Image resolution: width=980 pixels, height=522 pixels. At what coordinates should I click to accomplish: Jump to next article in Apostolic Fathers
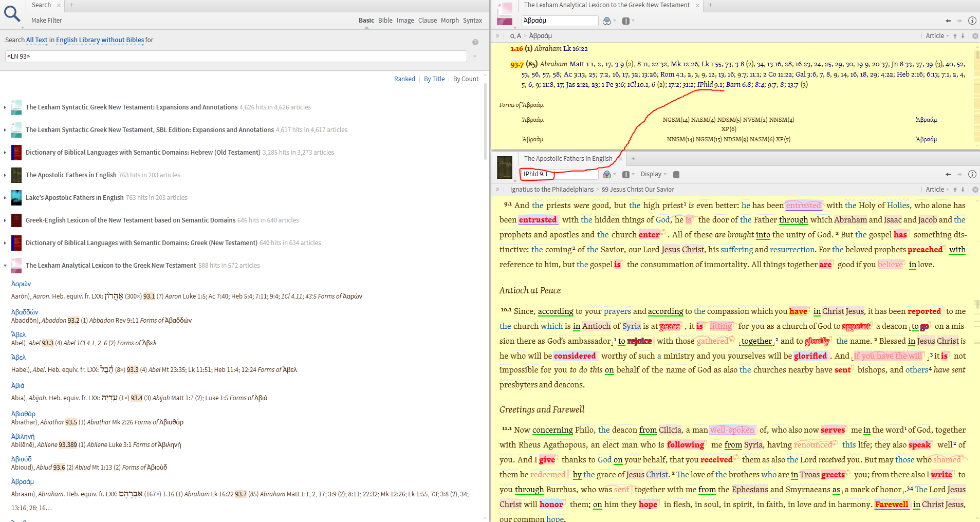coord(963,190)
